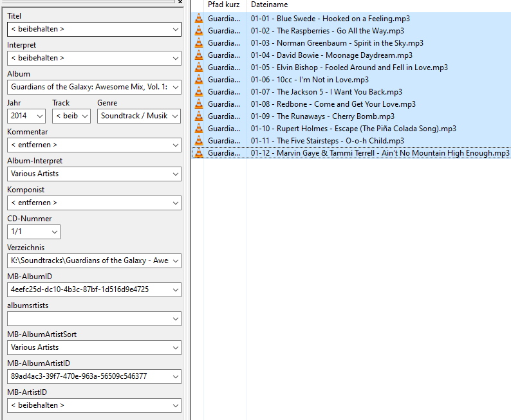Click VLC icon for Fooled Around and Fell in Love
Image resolution: width=511 pixels, height=420 pixels.
click(199, 68)
